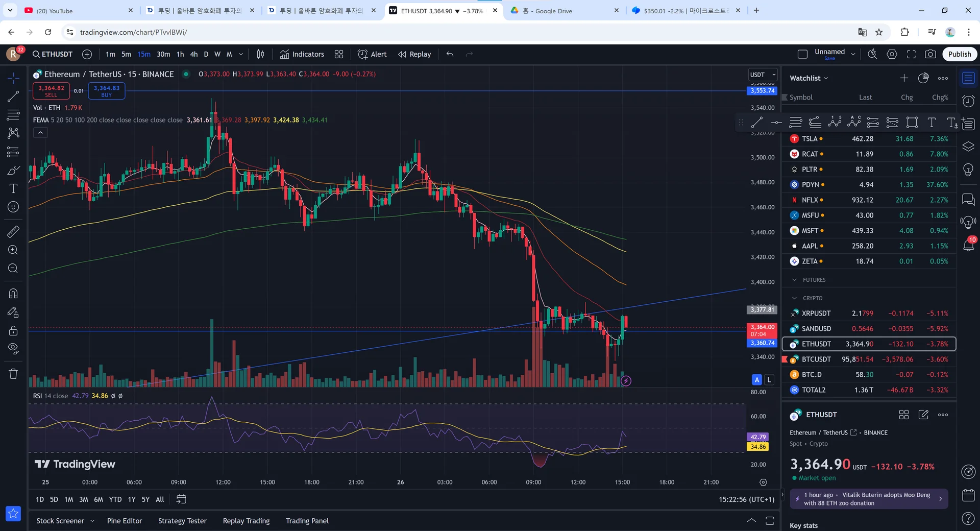Open the Trading Panel tab
980x531 pixels.
307,521
